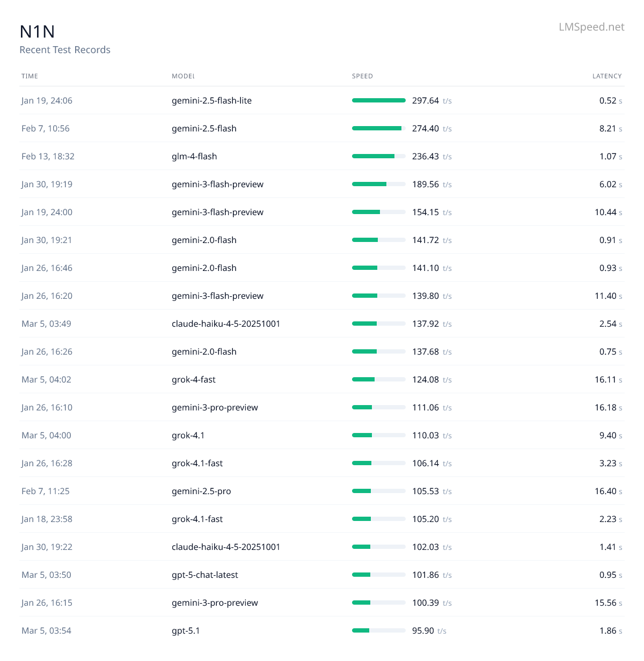Click the Feb 13, 18:32 timestamp
Image resolution: width=644 pixels, height=661 pixels.
[x=48, y=156]
